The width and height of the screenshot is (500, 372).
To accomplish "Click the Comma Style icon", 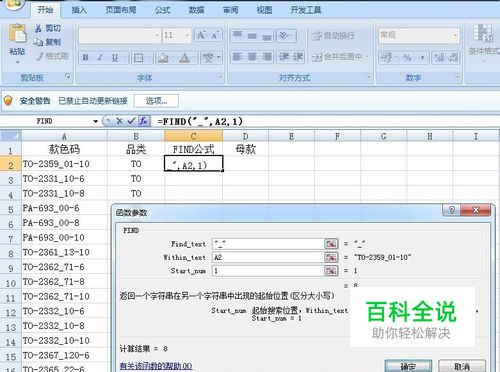I will click(x=422, y=58).
